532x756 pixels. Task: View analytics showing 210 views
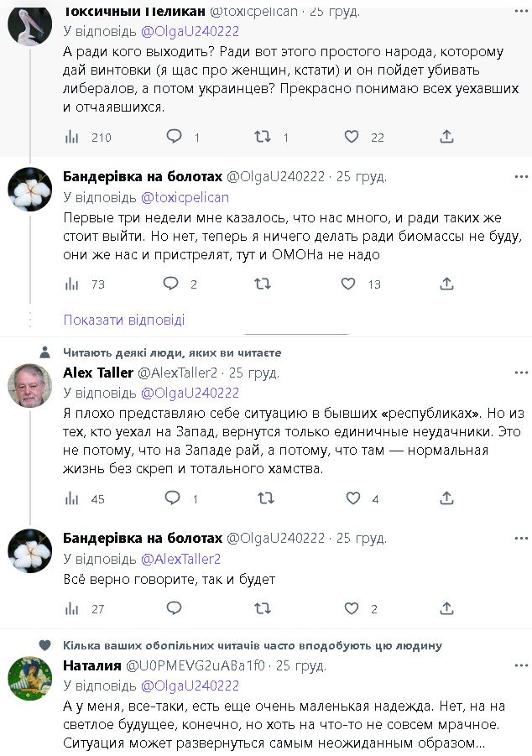(x=73, y=137)
